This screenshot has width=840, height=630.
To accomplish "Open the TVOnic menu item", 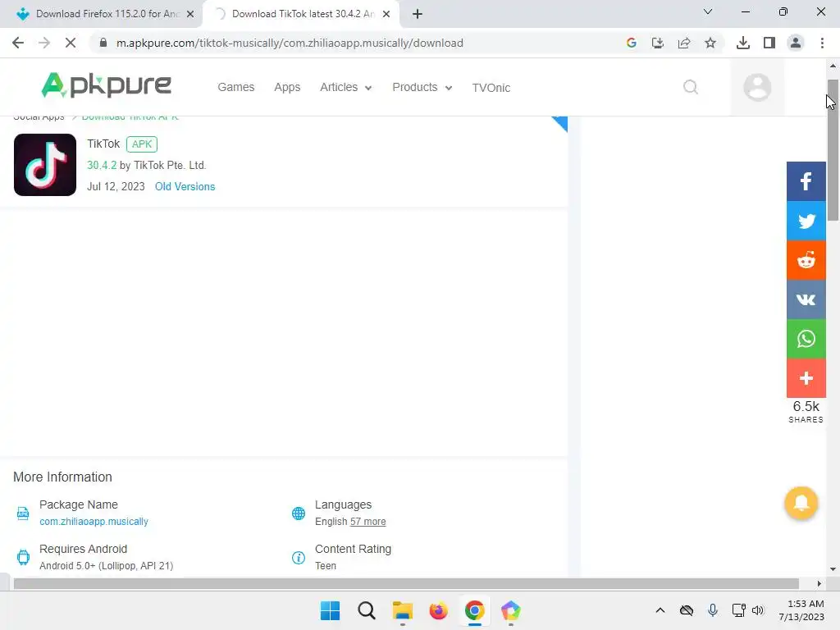I will click(491, 87).
